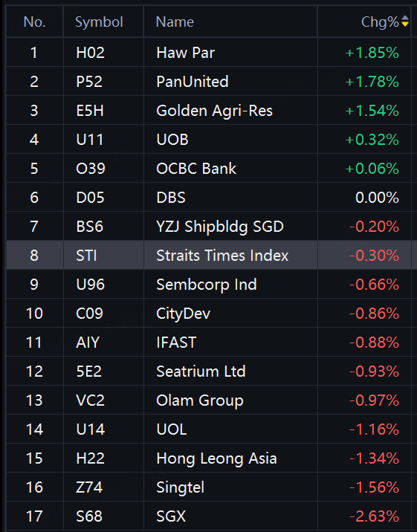Select the highlighted Straits Times Index row
417x532 pixels.
coord(209,255)
